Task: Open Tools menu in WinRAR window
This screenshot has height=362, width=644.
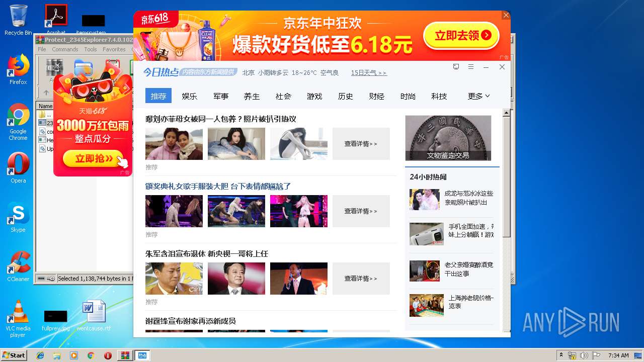Action: (91, 49)
